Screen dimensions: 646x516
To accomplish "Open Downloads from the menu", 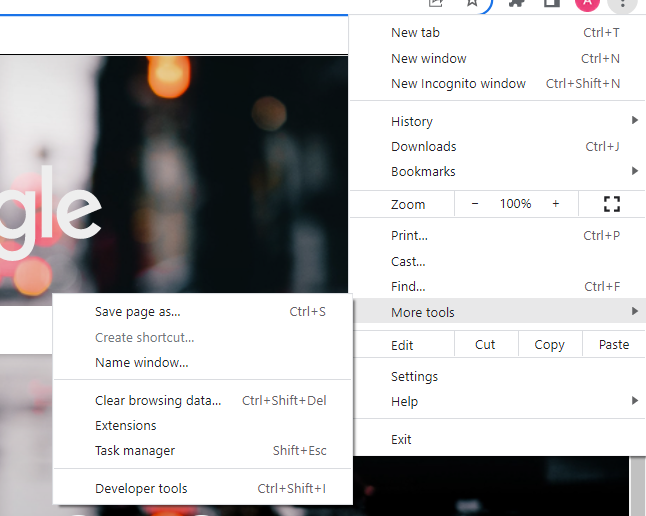I will [497, 147].
